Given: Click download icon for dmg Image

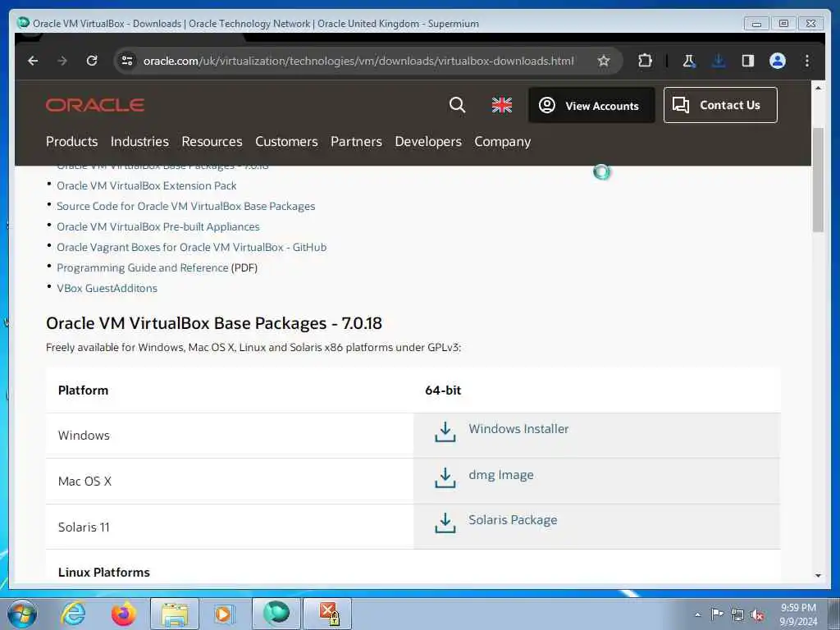Looking at the screenshot, I should click(x=445, y=478).
